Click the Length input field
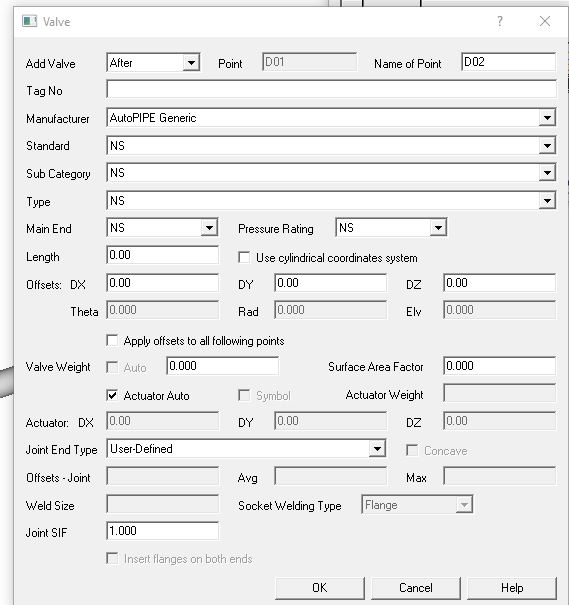Screen dimensions: 569x605 162,255
